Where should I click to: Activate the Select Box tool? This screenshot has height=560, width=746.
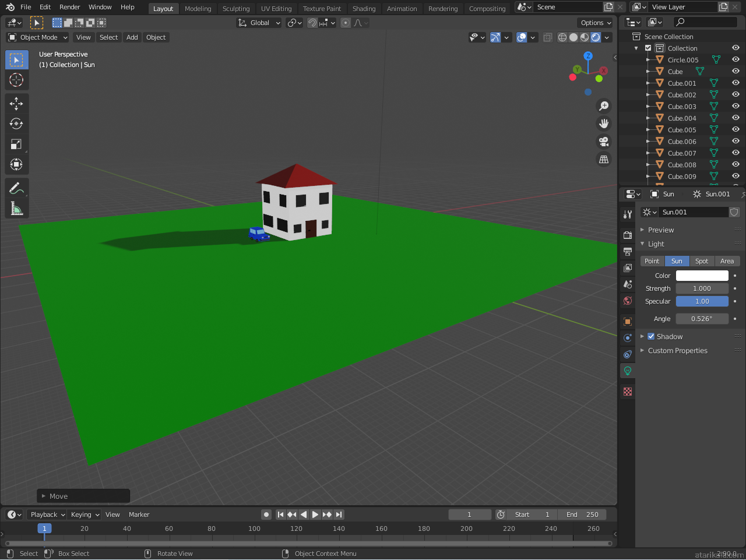[x=16, y=60]
